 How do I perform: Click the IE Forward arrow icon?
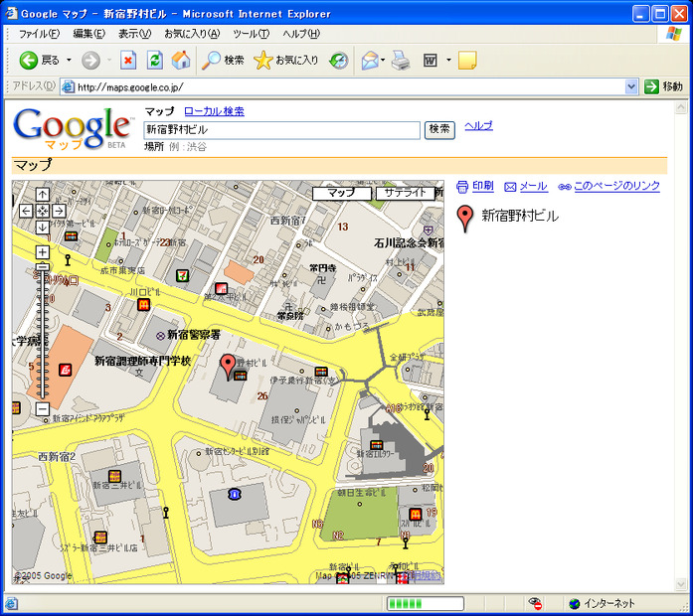coord(90,60)
